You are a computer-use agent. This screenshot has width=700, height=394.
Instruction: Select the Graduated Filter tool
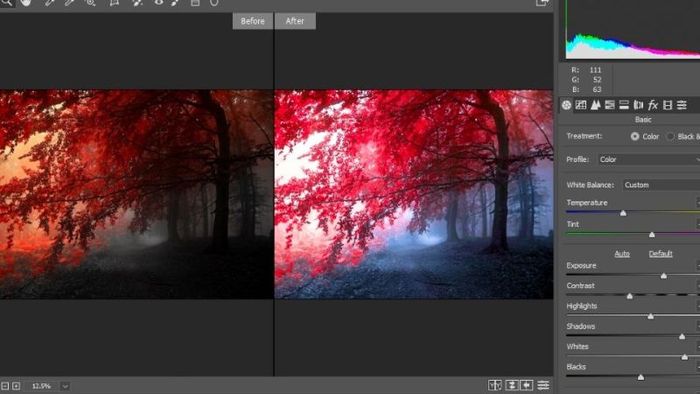click(195, 2)
